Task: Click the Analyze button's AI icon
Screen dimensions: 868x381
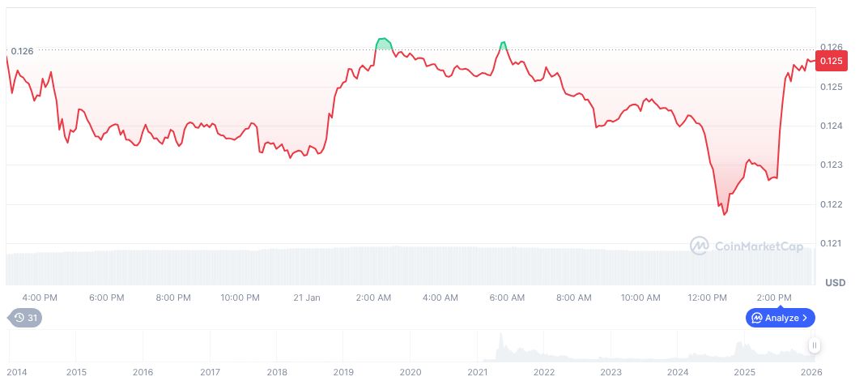Action: click(755, 318)
